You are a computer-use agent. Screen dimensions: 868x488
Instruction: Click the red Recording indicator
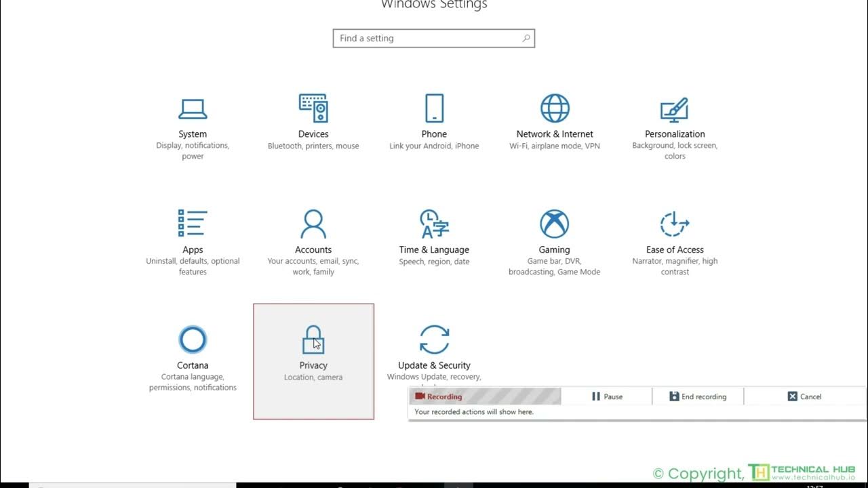pos(485,396)
